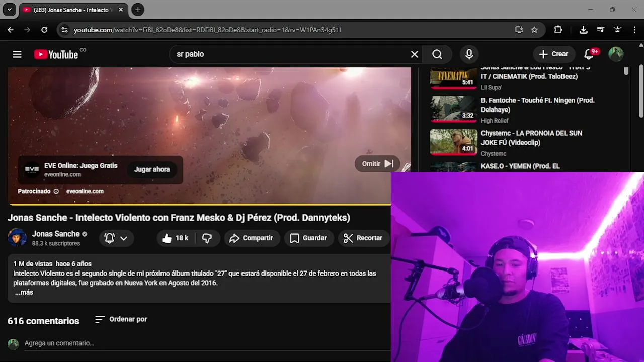Open the browser extensions puzzle icon

(x=558, y=30)
